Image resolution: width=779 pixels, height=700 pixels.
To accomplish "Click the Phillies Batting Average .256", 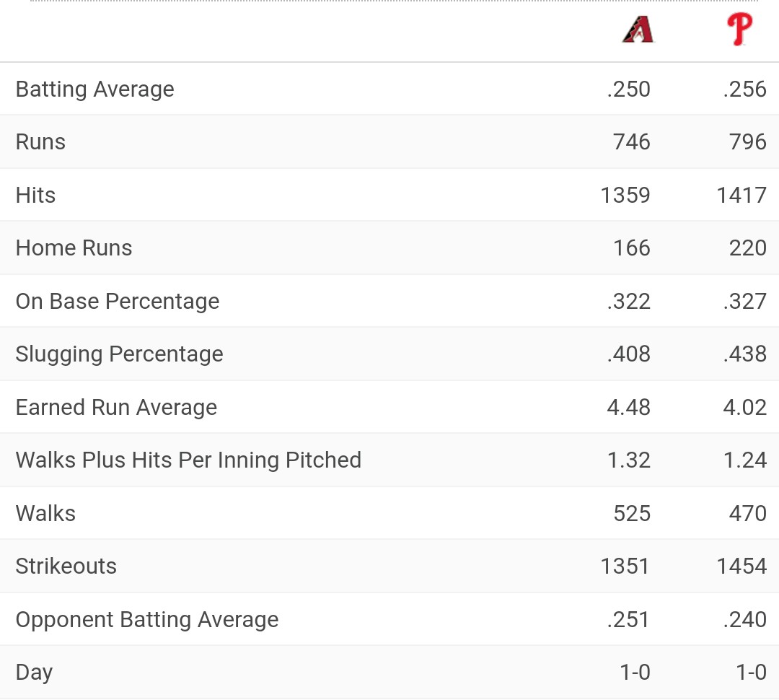I will click(744, 89).
